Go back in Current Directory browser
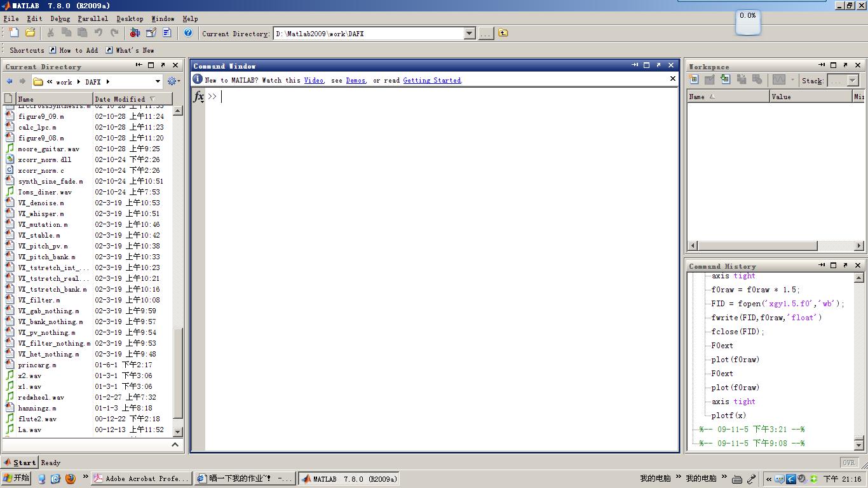The image size is (868, 488). point(10,81)
